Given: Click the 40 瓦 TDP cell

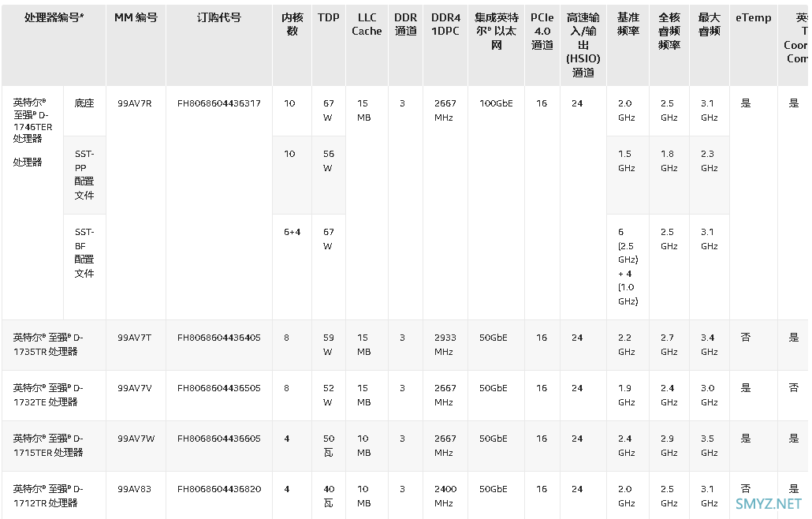Looking at the screenshot, I should tap(328, 495).
